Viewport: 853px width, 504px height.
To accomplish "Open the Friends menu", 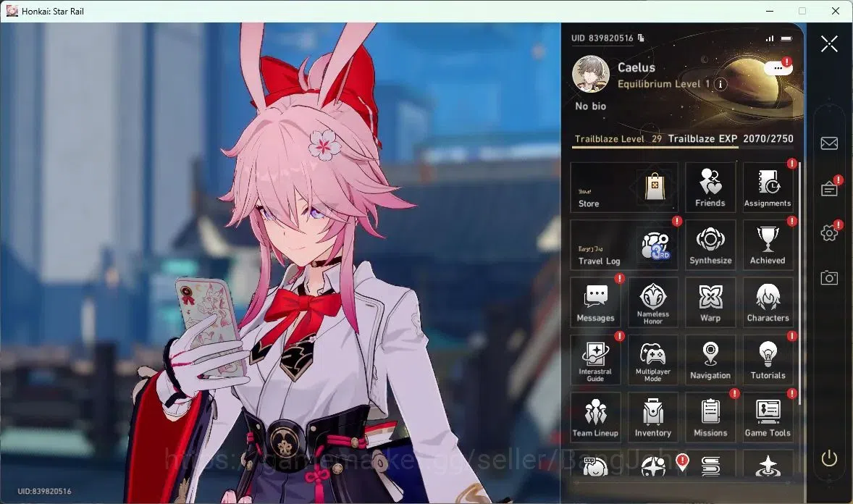I will click(x=710, y=188).
